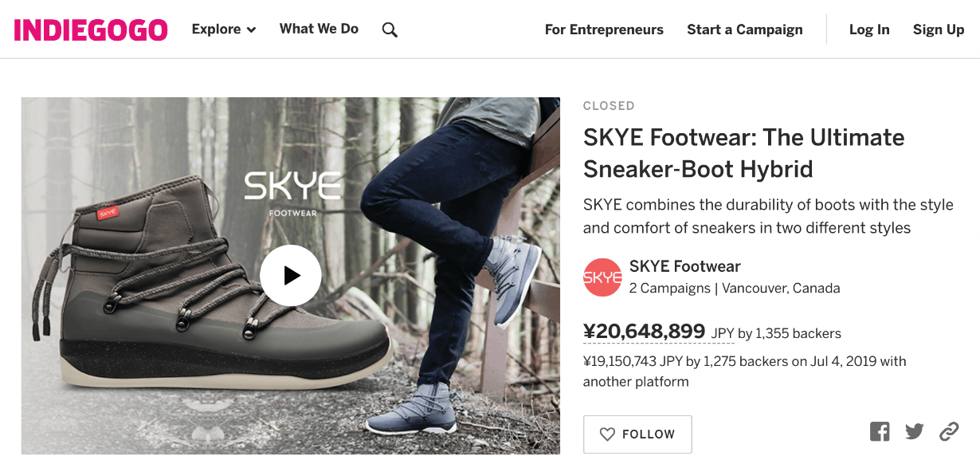980x456 pixels.
Task: Click the heart icon in Follow button
Action: [607, 434]
